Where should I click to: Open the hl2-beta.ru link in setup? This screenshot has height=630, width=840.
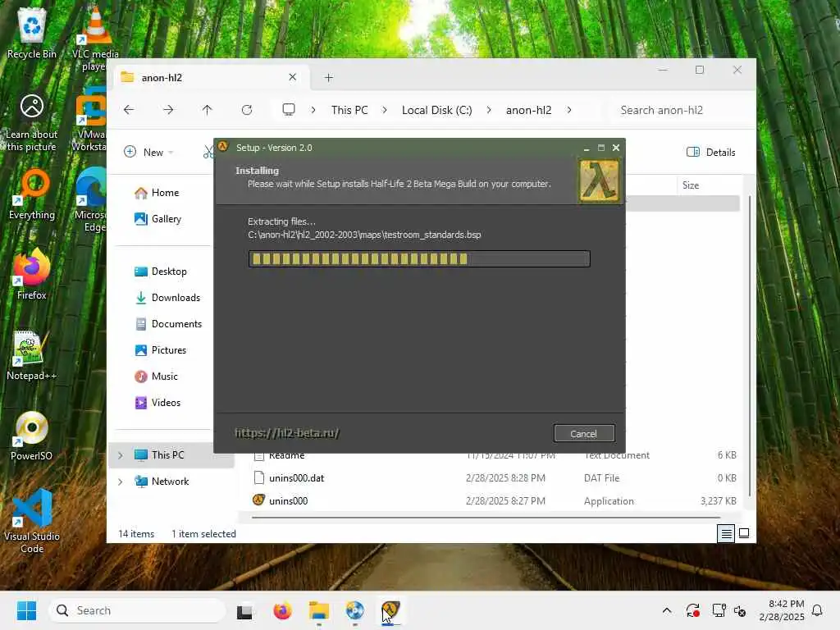coord(286,433)
